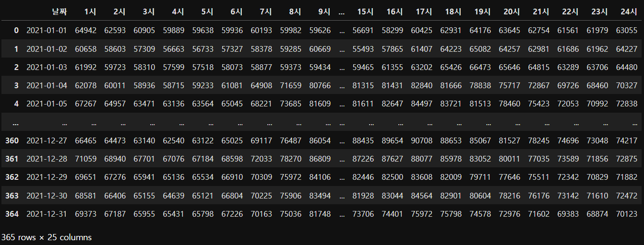Select date cell 2021-12-29
Viewport: 644px width, 245px height.
point(47,177)
